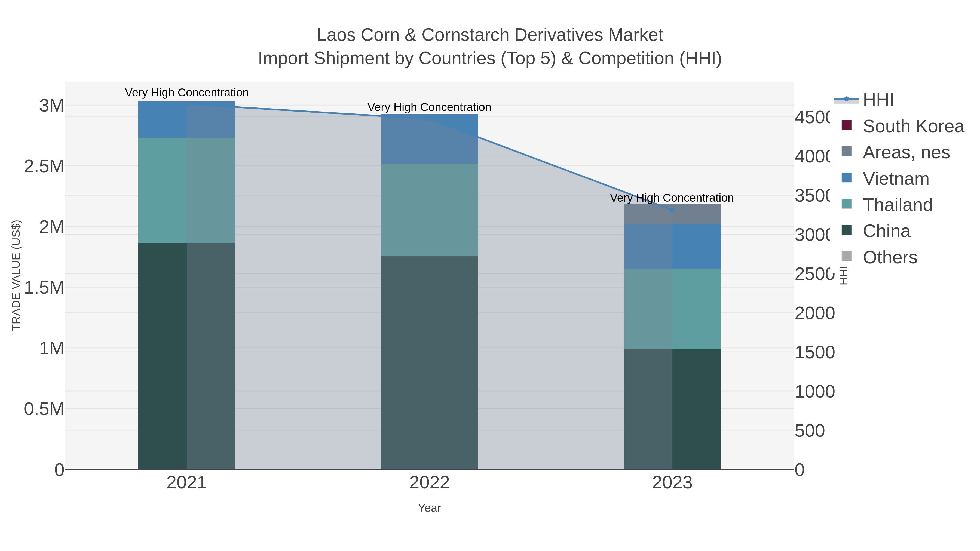This screenshot has width=980, height=551.
Task: Toggle the HHI legend entry
Action: 863,100
